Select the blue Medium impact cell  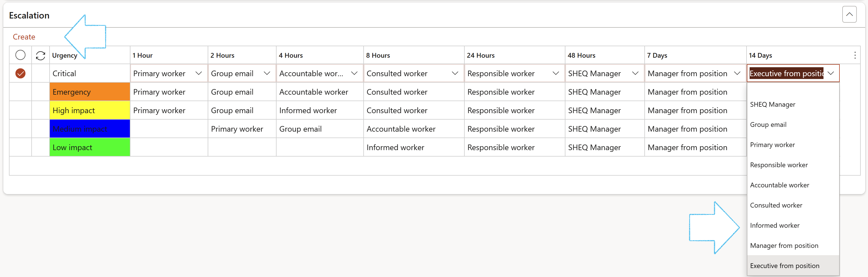(89, 129)
